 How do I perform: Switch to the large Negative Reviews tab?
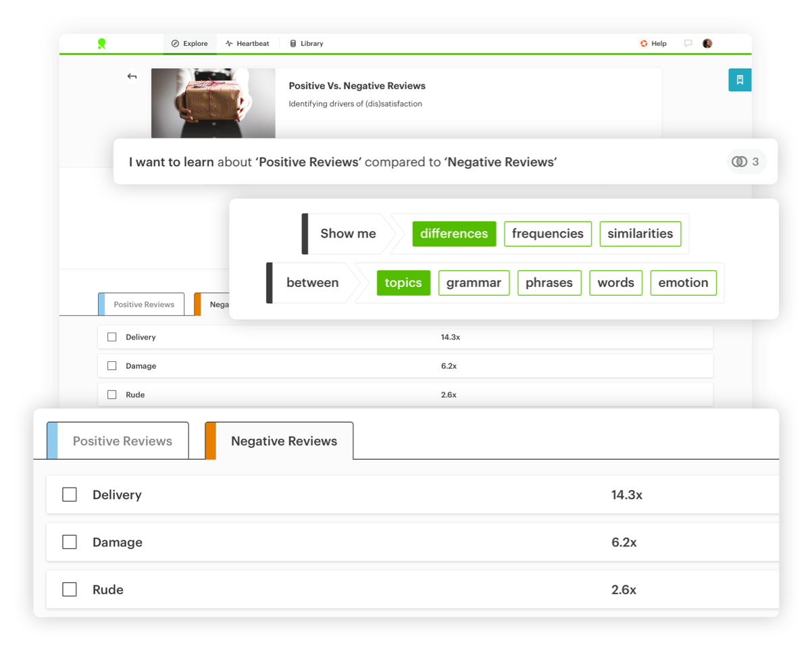(279, 441)
